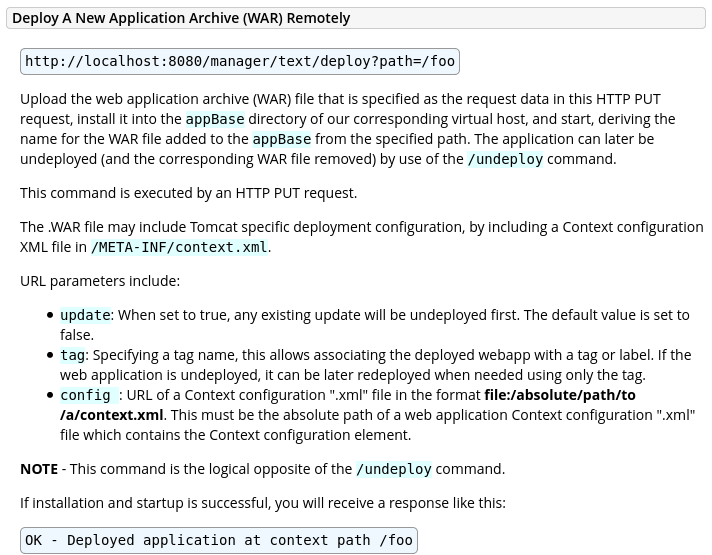Image resolution: width=712 pixels, height=555 pixels.
Task: Click /undeploy in the NOTE line
Action: 393,469
